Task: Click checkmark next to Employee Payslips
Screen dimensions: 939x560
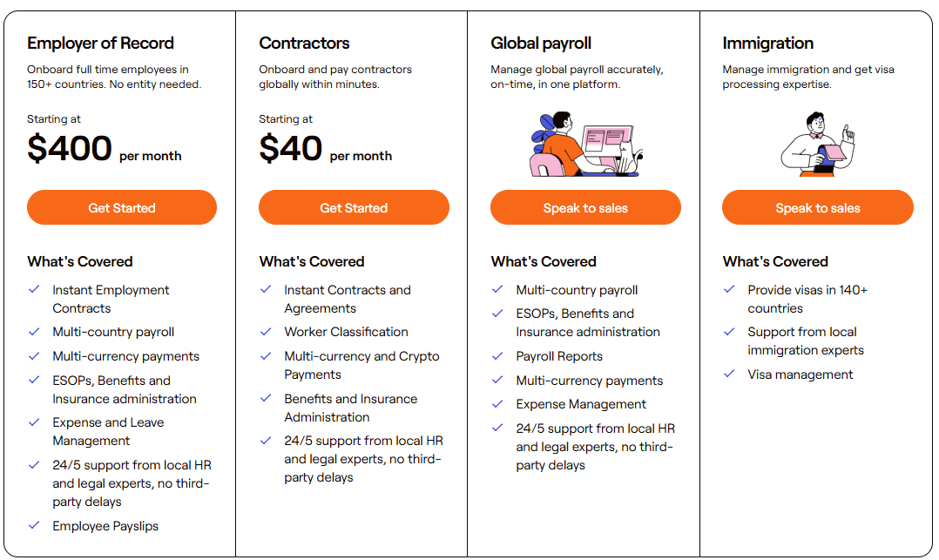Action: coord(34,525)
